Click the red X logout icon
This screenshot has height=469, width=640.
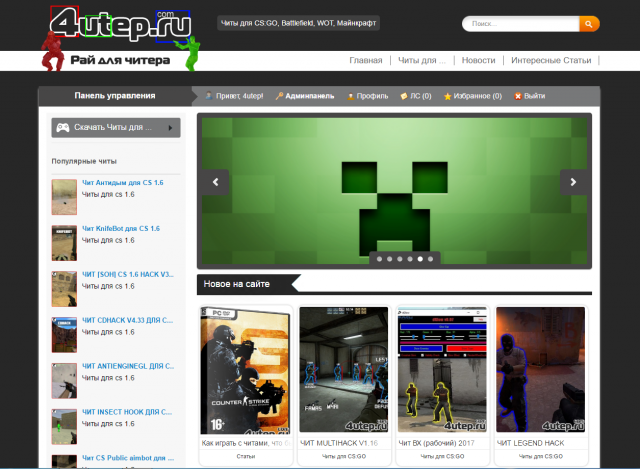point(518,96)
